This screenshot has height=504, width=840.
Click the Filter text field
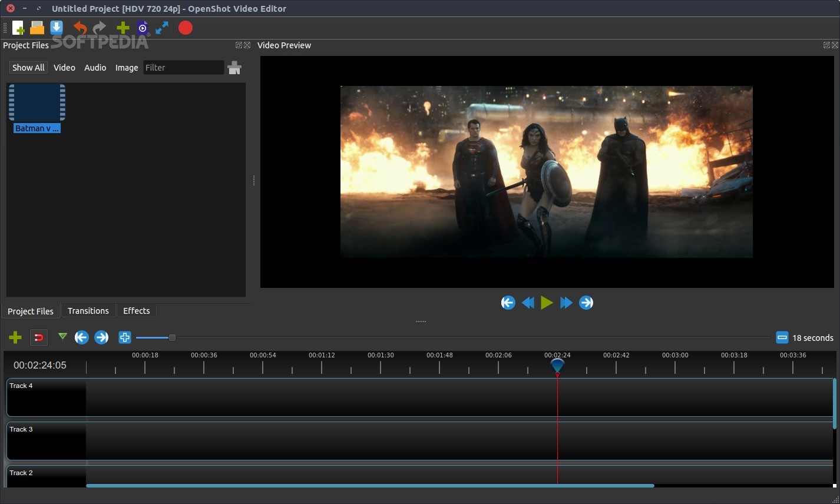pyautogui.click(x=183, y=68)
